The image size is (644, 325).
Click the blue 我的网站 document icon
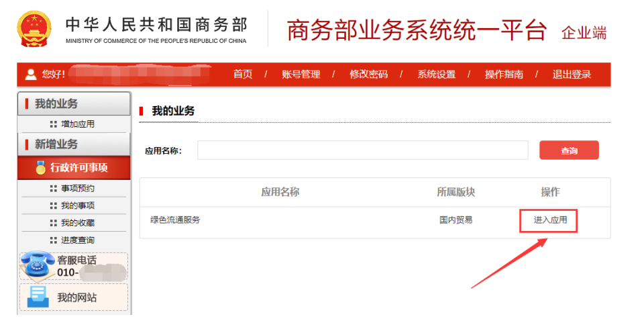38,297
